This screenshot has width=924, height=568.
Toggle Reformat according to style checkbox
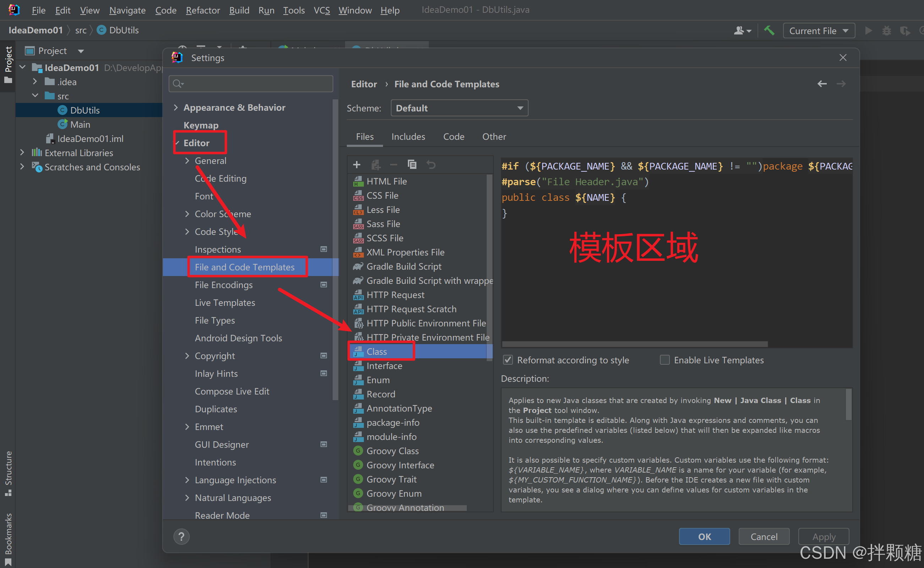tap(508, 360)
